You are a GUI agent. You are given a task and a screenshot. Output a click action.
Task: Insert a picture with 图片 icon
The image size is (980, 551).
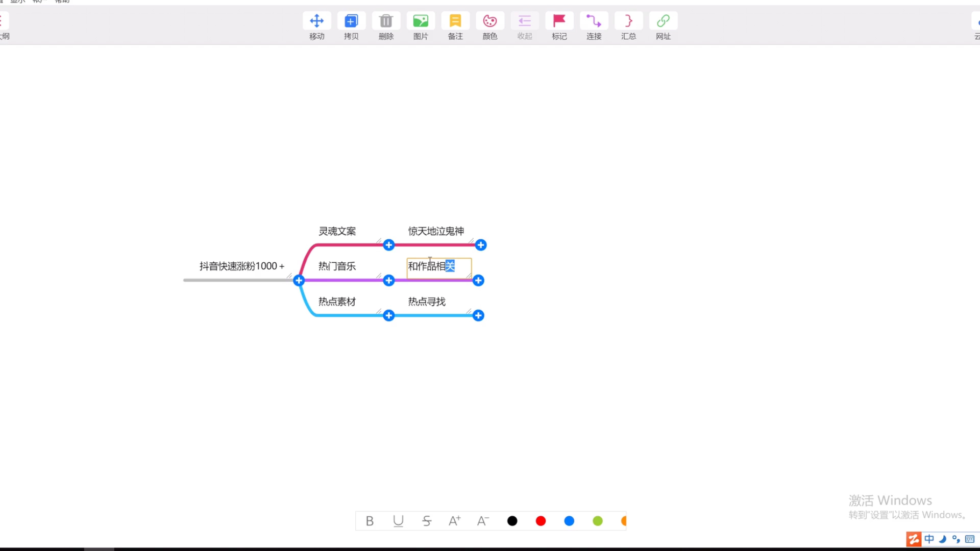[x=421, y=21]
